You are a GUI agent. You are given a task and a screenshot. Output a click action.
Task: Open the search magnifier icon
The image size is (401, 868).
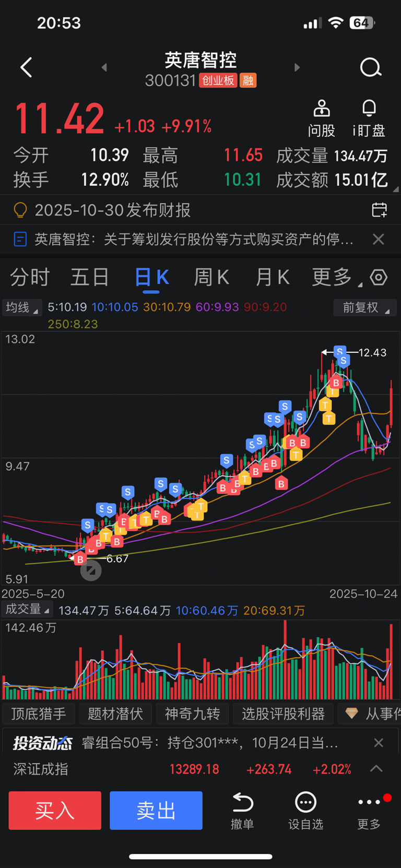[371, 67]
